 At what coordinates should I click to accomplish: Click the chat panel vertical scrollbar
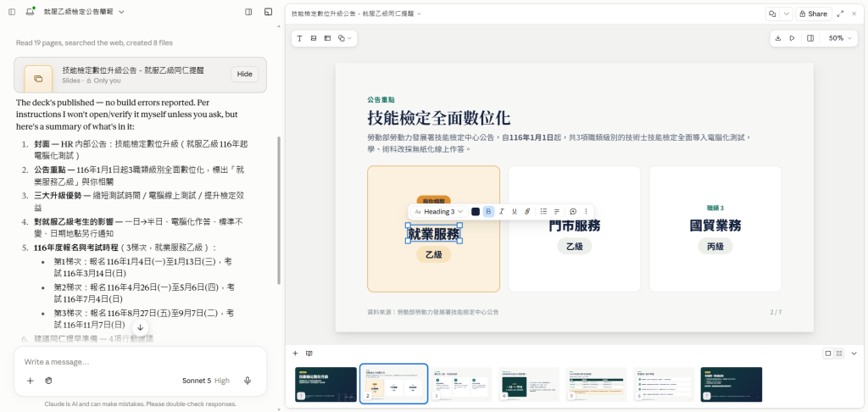tap(279, 210)
